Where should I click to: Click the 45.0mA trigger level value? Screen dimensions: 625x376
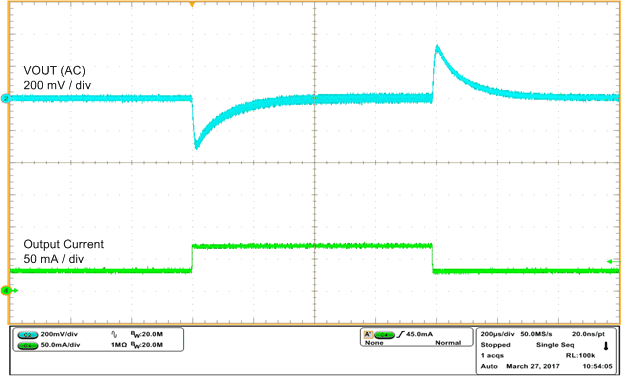pos(419,334)
